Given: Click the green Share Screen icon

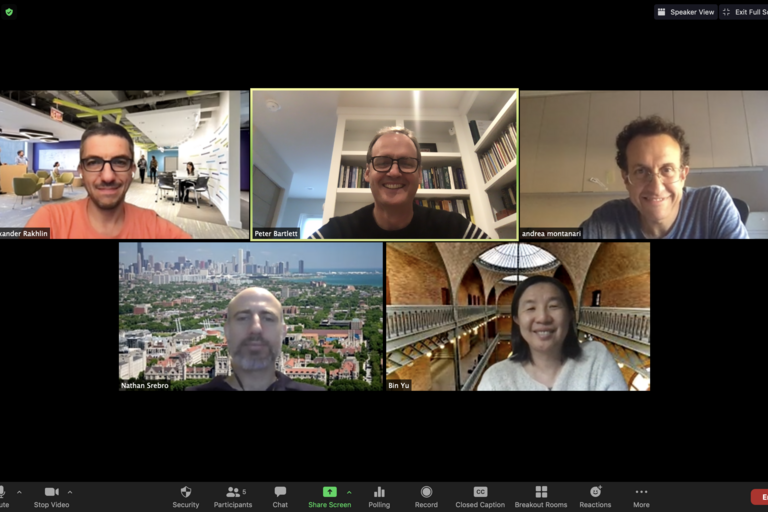Looking at the screenshot, I should [x=330, y=491].
